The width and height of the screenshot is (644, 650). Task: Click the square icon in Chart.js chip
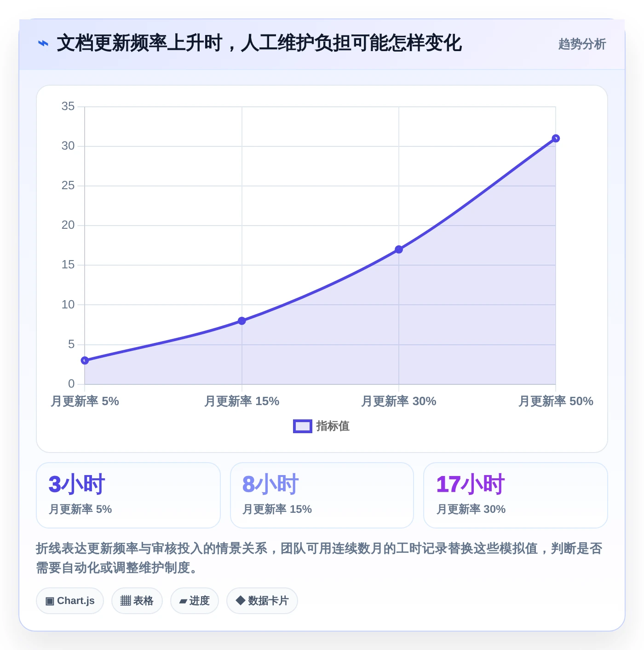coord(50,601)
